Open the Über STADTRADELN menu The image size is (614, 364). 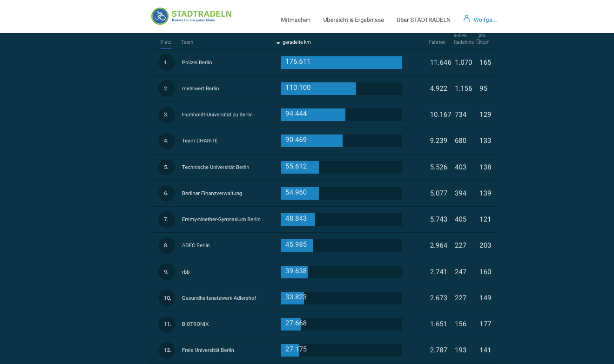424,20
